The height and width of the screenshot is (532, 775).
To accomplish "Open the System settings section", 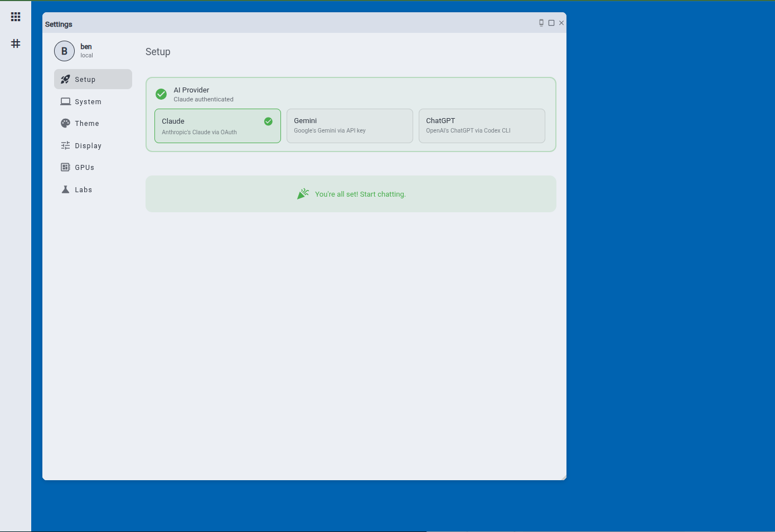I will point(88,101).
